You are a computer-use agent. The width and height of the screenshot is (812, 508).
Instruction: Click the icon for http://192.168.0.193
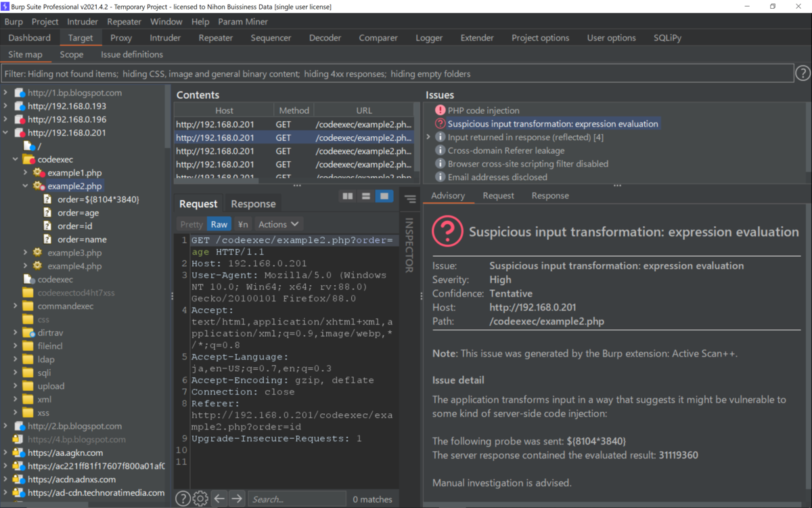pos(19,106)
